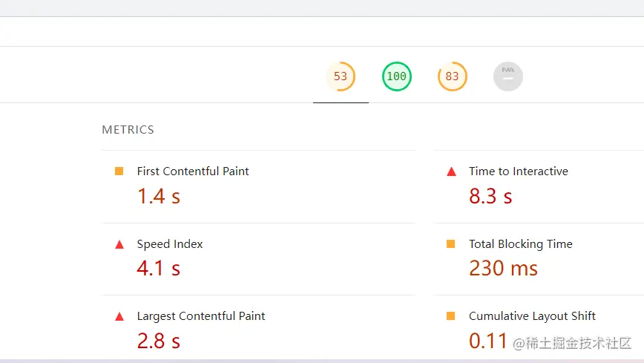Click the 230 ms blocking time value

[503, 268]
